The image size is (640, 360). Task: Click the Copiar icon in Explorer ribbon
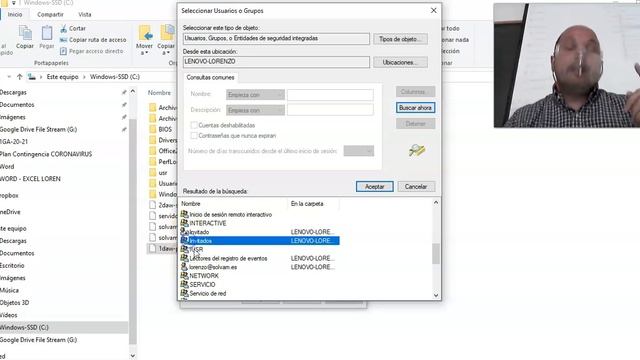tap(25, 33)
